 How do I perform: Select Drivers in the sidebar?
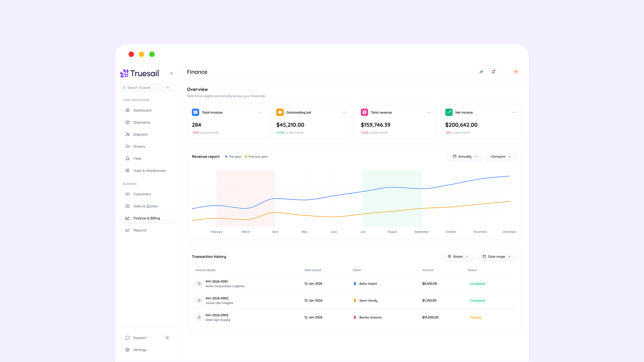(x=147, y=146)
